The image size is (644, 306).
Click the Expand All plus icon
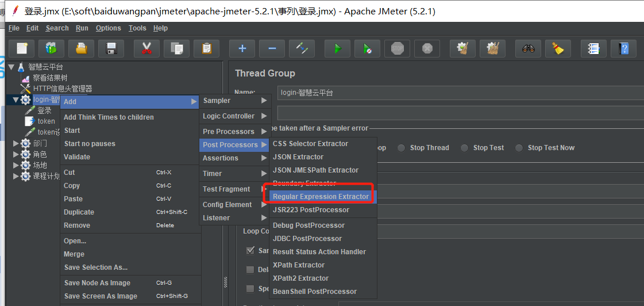click(242, 48)
